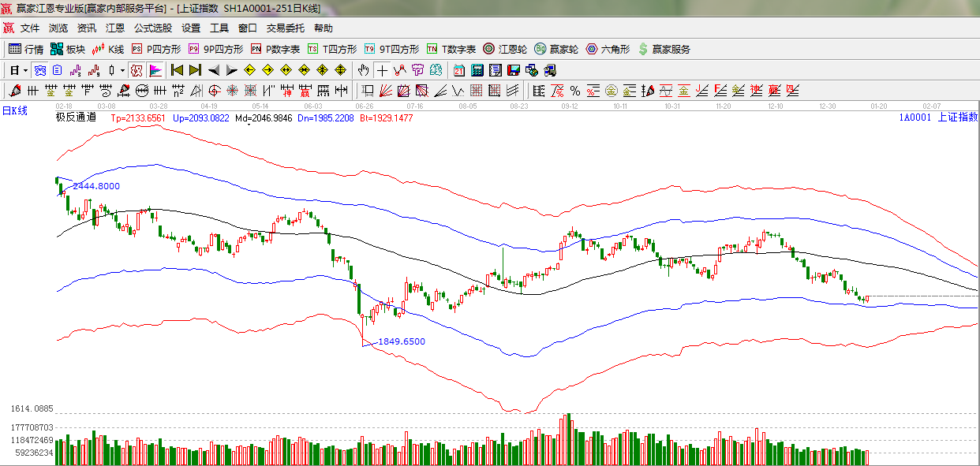
Task: Expand the candlestick type dropdown arrow
Action: click(122, 70)
